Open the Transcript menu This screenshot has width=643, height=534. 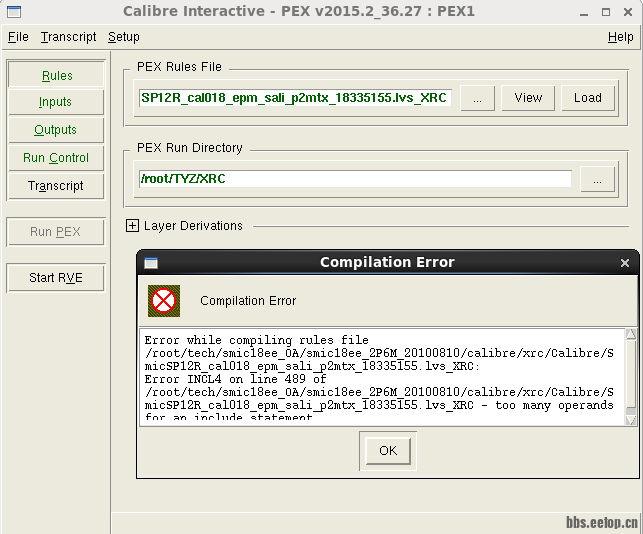[68, 37]
